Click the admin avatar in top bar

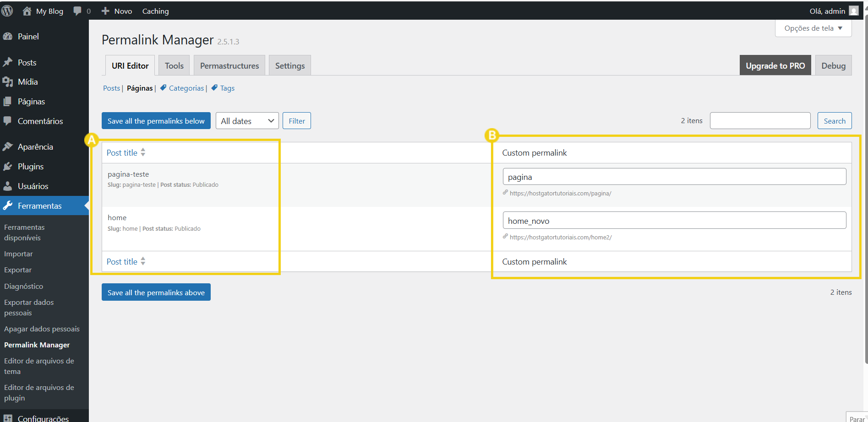click(x=853, y=11)
